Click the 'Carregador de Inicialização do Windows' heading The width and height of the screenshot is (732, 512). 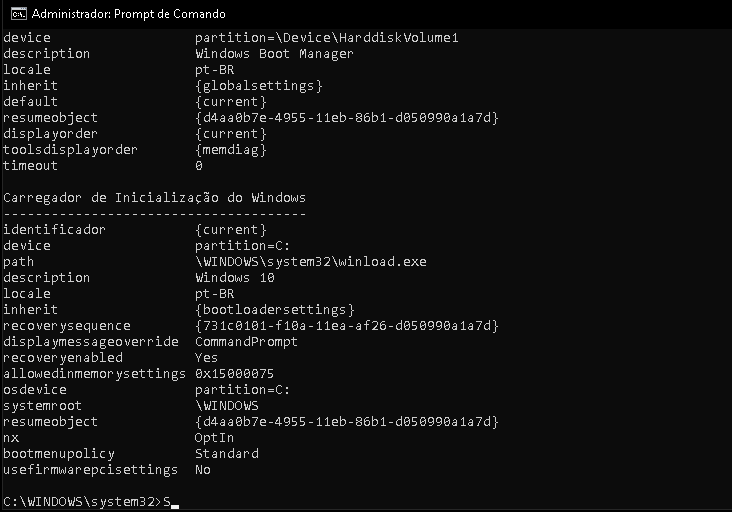[154, 198]
